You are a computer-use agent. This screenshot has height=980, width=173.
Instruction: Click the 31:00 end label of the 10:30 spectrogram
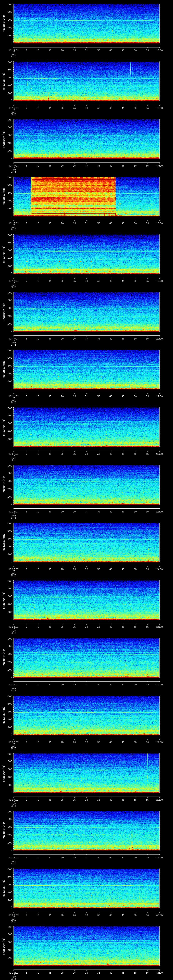point(160,972)
